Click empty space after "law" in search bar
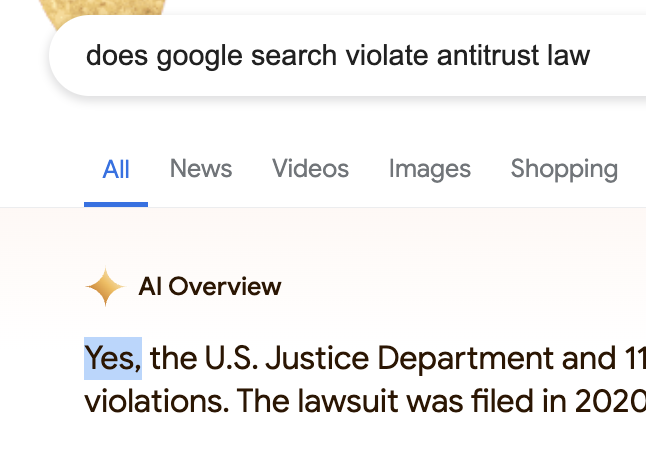 click(x=618, y=56)
